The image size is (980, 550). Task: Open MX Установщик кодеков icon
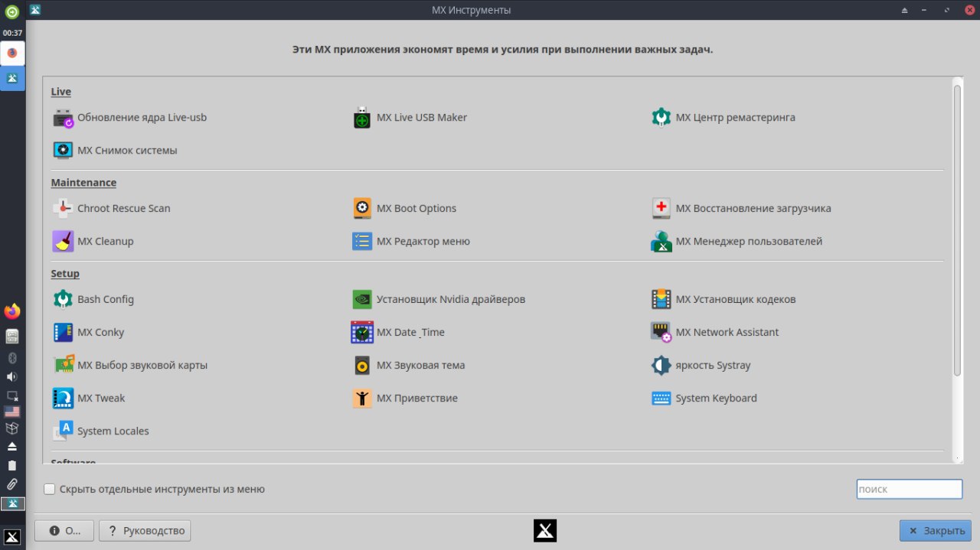click(x=661, y=300)
